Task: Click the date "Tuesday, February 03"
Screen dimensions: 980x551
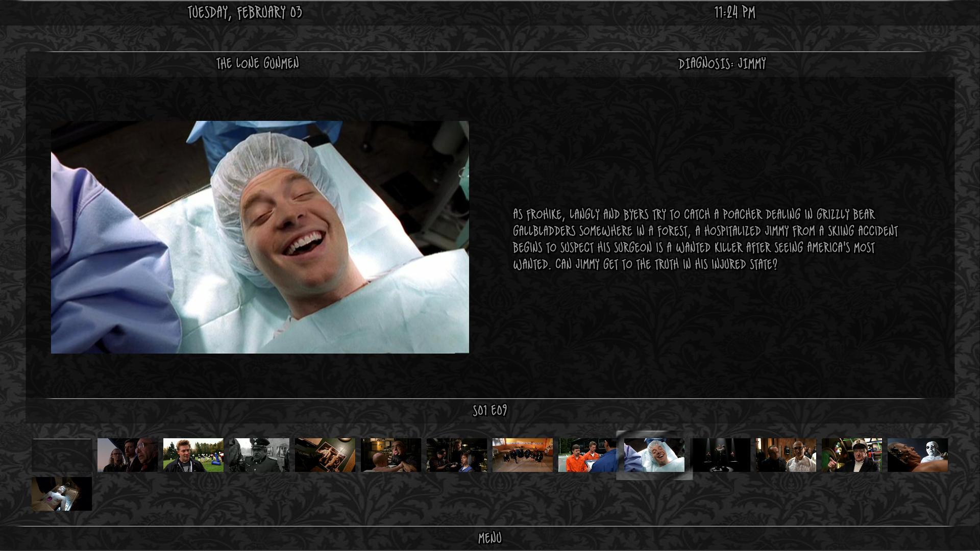Action: click(x=245, y=13)
